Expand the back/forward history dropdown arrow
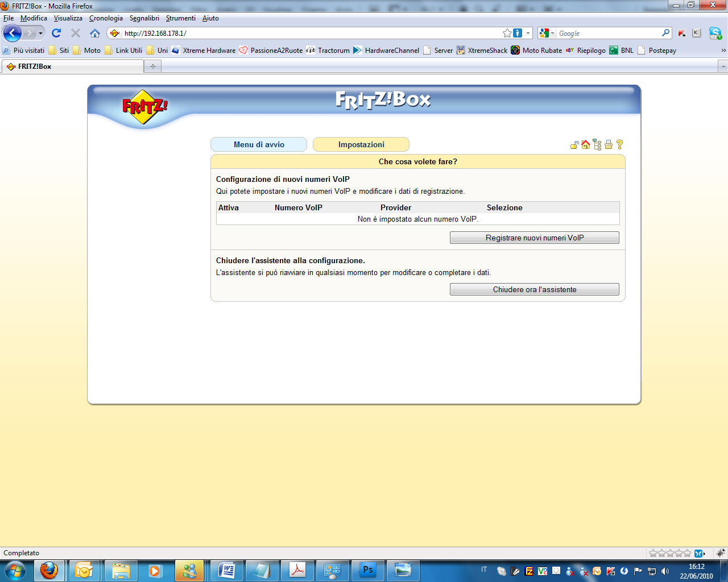Viewport: 728px width, 582px height. click(x=40, y=34)
